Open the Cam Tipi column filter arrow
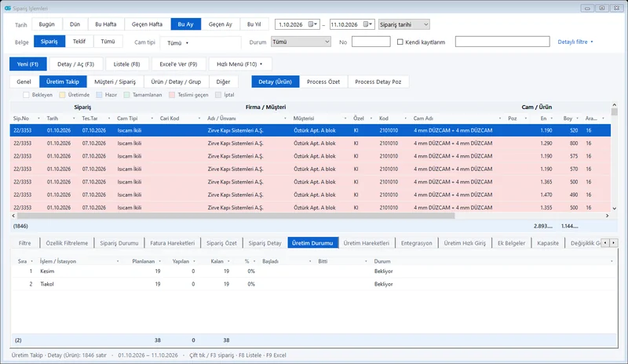This screenshot has height=364, width=628. pos(152,118)
